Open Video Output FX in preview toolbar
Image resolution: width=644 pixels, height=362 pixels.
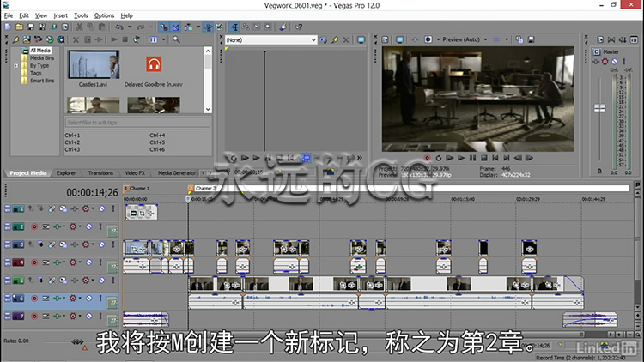(x=415, y=39)
